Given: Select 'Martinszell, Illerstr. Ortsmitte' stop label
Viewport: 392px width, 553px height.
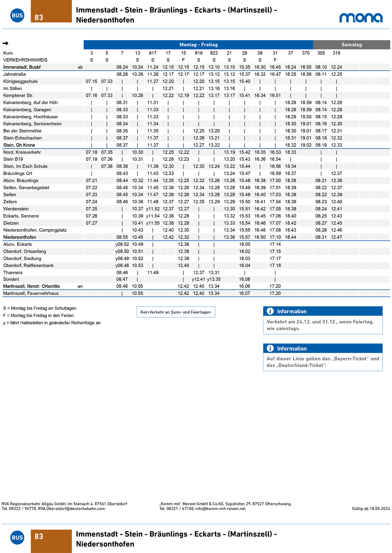Looking at the screenshot, I should pyautogui.click(x=32, y=286).
